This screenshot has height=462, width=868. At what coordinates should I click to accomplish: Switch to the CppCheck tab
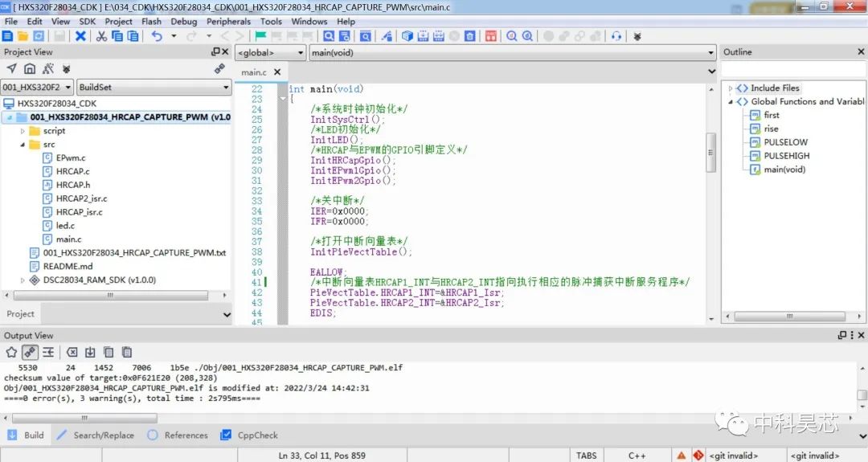(249, 435)
